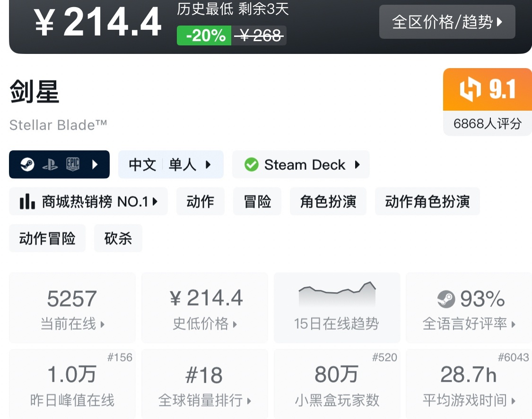Open the 史低价格 details
Viewport: 532px width, 419px height.
205,307
